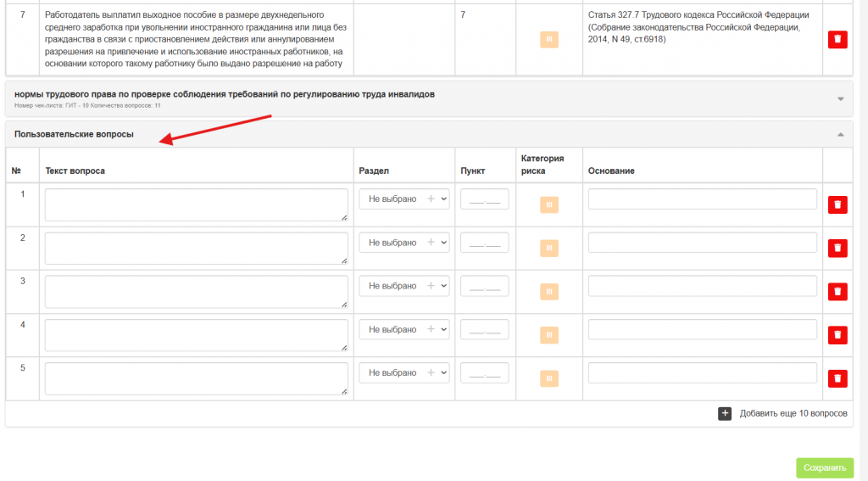Image resolution: width=868 pixels, height=481 pixels.
Task: Click the Пункт field in row 3
Action: coord(484,286)
